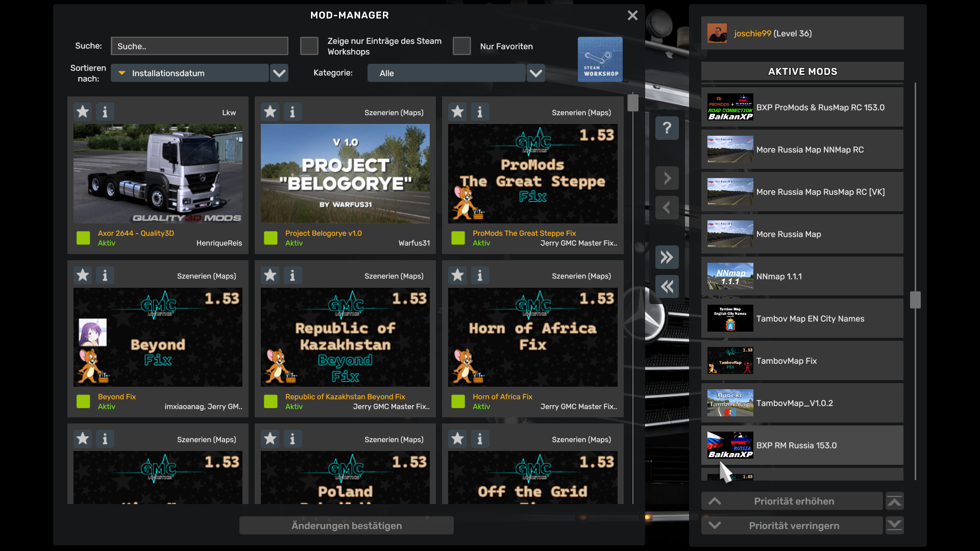Select More Russia Map NNMap RC
980x551 pixels.
[x=802, y=149]
